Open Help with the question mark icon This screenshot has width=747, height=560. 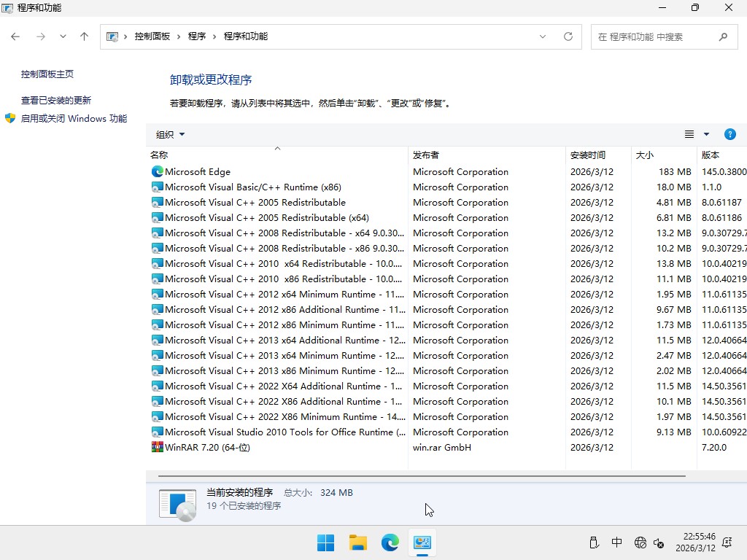coord(730,134)
